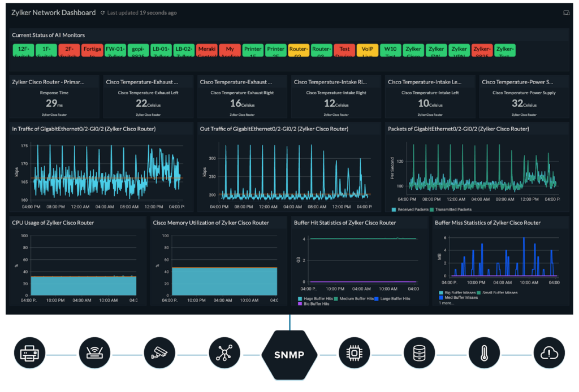Select the SNMP hexagon tab
The width and height of the screenshot is (579, 392).
pyautogui.click(x=289, y=355)
